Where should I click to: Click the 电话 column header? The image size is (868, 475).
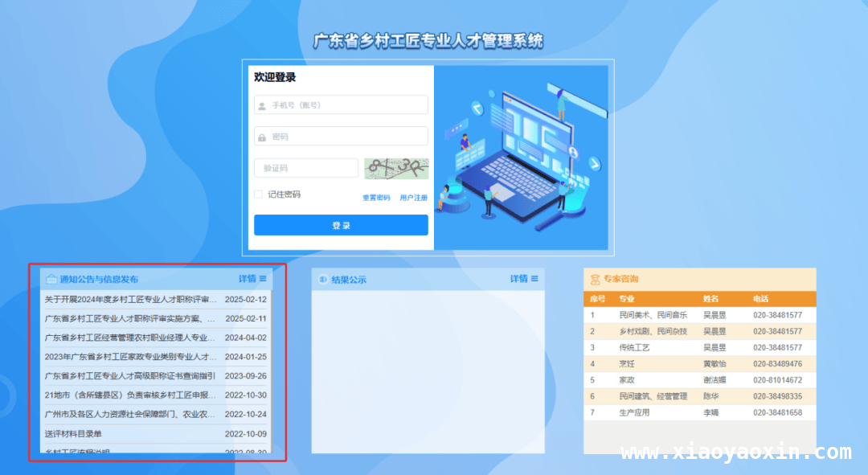click(760, 299)
